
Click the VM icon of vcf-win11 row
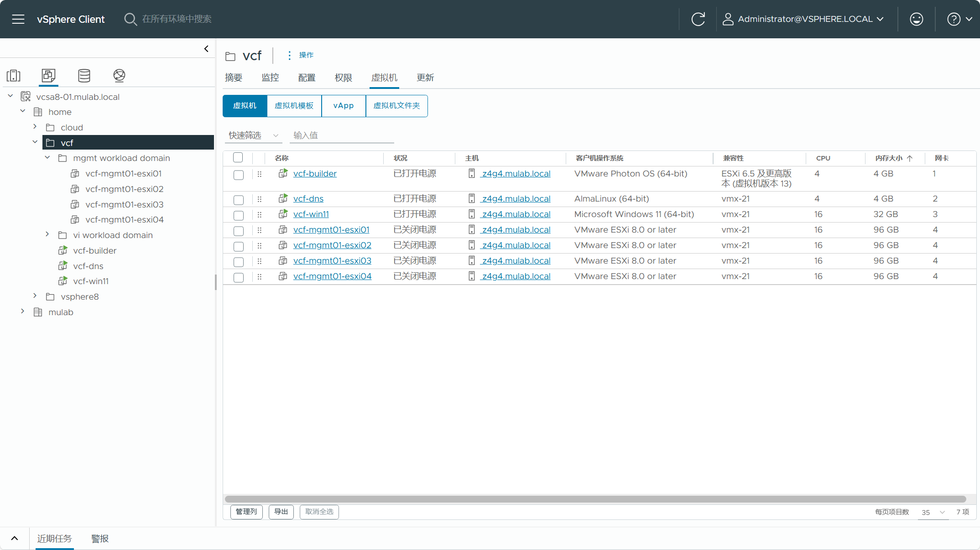(283, 214)
